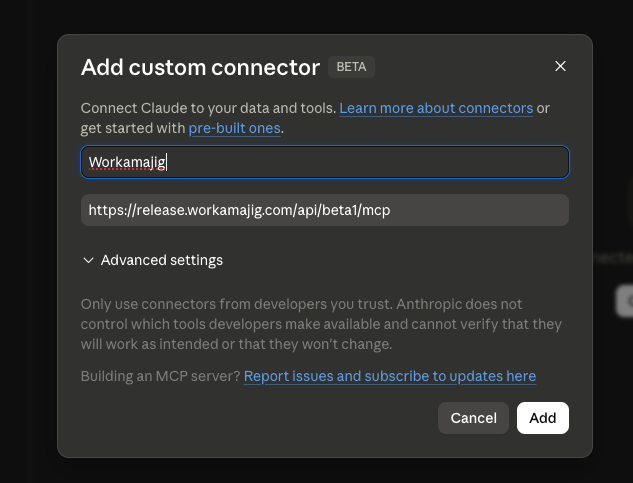Click the 'Only use connectors from developers' warning
Image resolution: width=633 pixels, height=483 pixels.
[x=321, y=324]
